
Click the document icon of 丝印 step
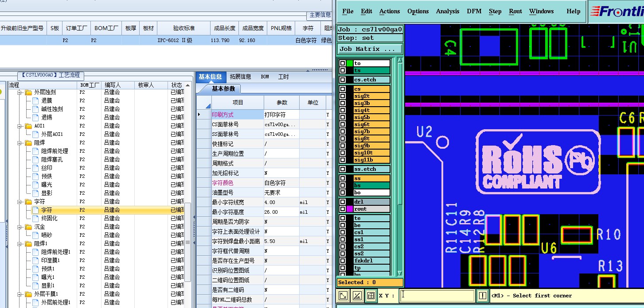coord(35,168)
